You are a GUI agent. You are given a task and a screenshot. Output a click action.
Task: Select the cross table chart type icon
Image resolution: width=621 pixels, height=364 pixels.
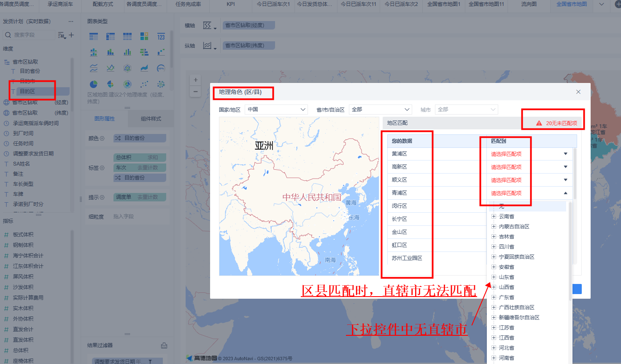(111, 37)
